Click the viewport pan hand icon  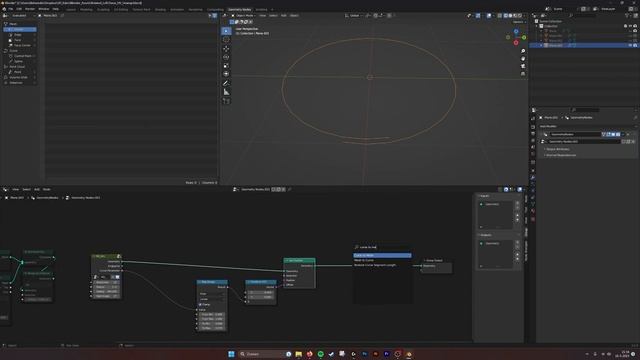click(523, 59)
